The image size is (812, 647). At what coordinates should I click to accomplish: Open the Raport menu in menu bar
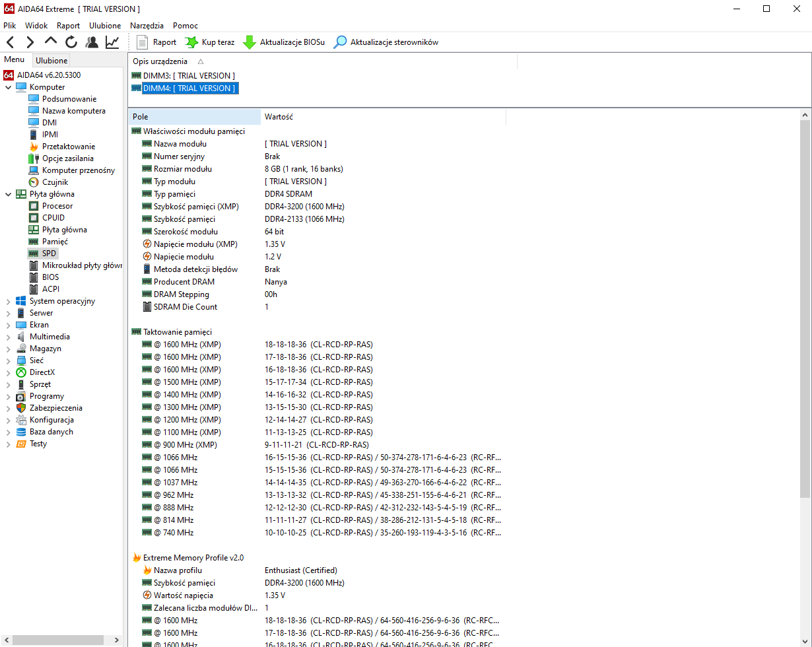click(69, 26)
